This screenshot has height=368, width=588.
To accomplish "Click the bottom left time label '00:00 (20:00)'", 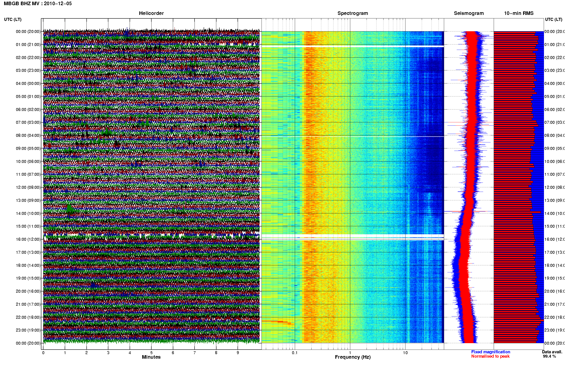I will point(28,343).
